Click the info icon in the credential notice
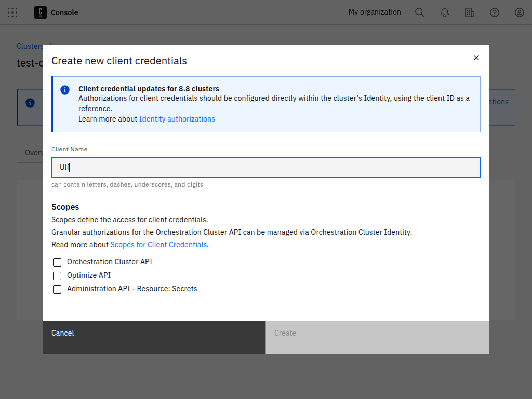 [x=65, y=90]
